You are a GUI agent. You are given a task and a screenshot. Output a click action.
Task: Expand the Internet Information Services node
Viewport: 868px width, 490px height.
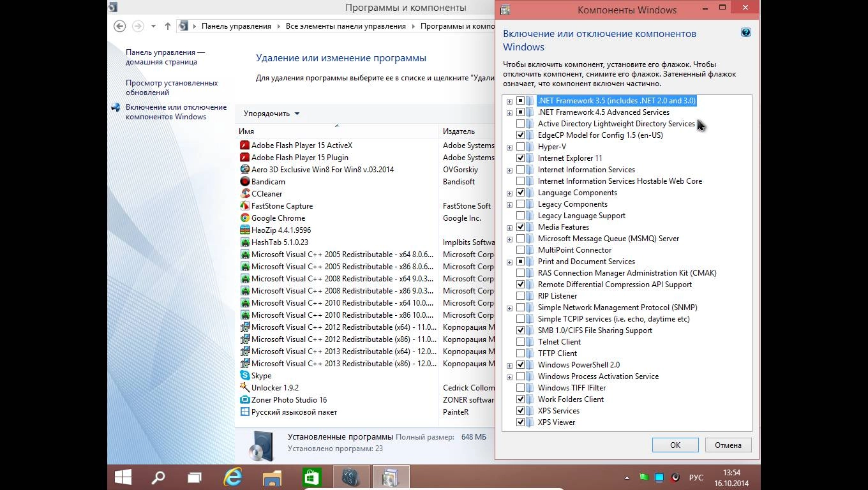click(509, 170)
